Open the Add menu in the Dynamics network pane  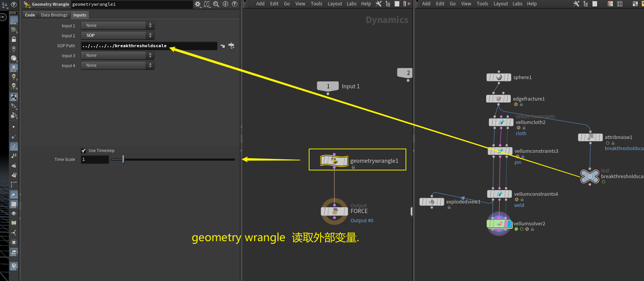click(260, 4)
